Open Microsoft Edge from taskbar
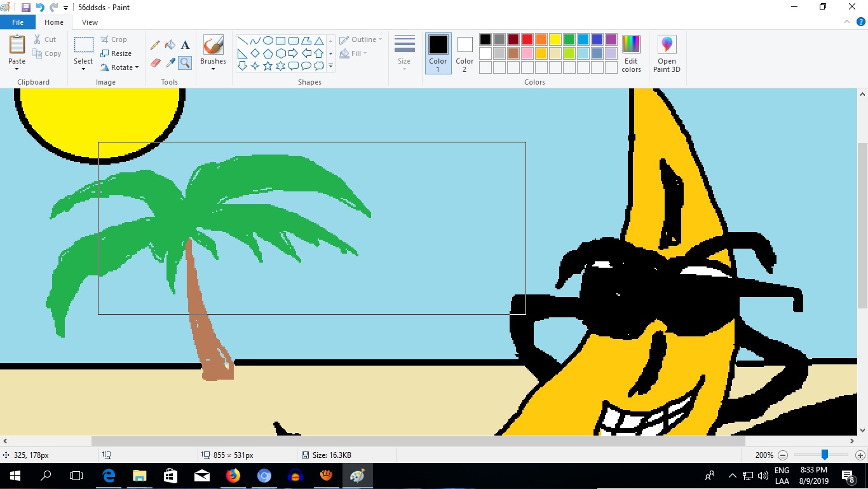The width and height of the screenshot is (868, 489). coord(109,476)
